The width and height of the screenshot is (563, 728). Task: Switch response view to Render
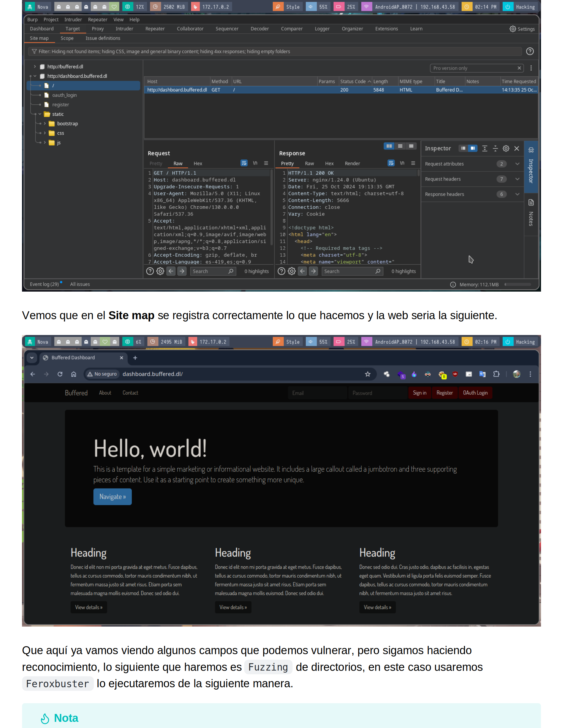(352, 163)
